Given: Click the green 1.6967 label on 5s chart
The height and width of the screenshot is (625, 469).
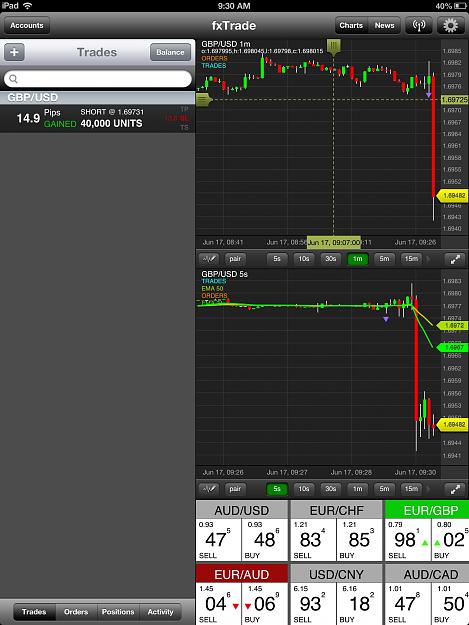Looking at the screenshot, I should [x=453, y=347].
